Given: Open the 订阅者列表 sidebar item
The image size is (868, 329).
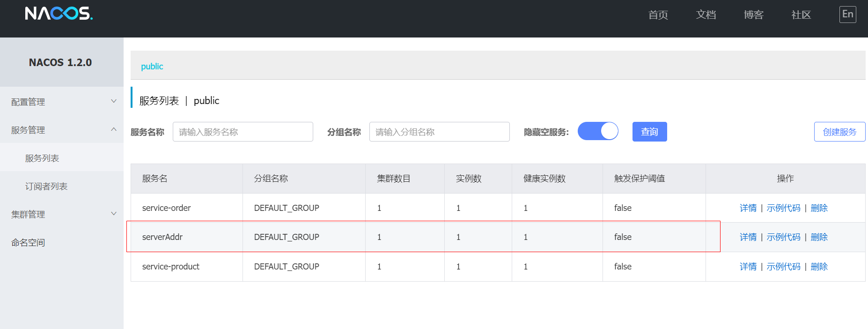Looking at the screenshot, I should coord(46,186).
